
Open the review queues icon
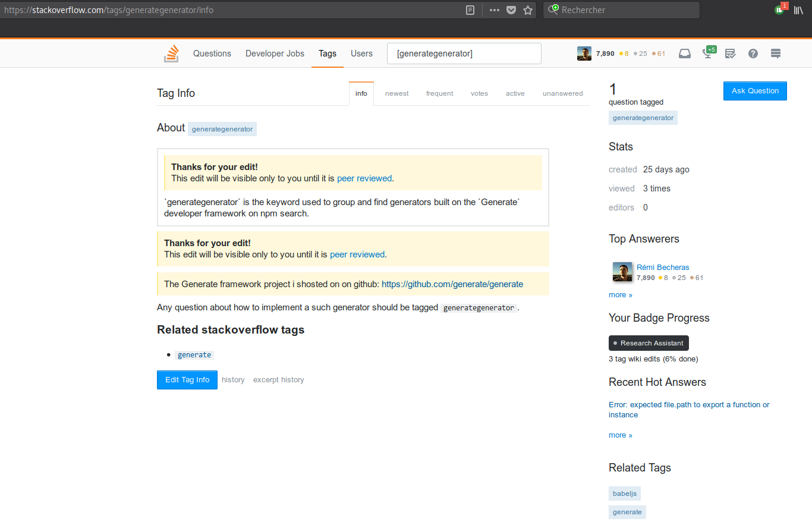click(x=731, y=54)
